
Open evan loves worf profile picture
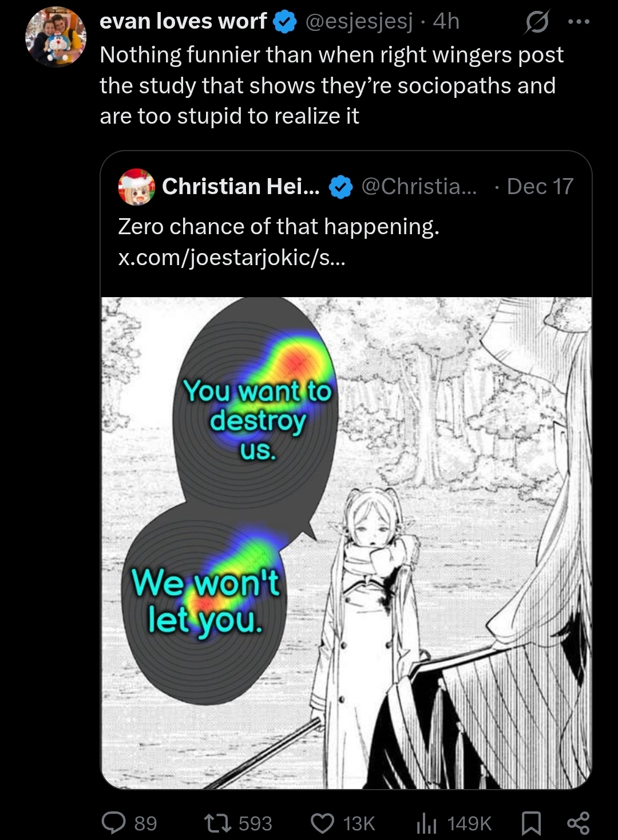56,37
